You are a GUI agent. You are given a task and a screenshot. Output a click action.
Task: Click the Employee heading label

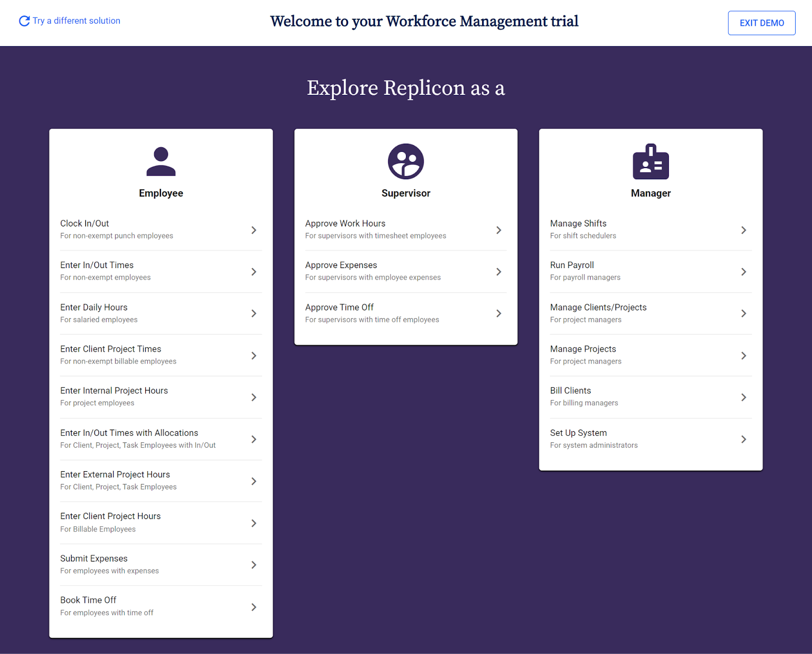click(161, 193)
